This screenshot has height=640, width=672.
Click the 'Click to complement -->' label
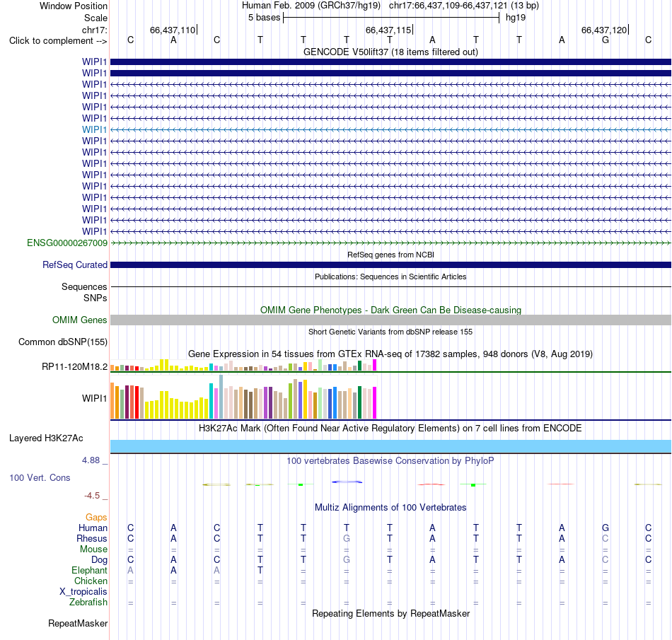tap(58, 41)
